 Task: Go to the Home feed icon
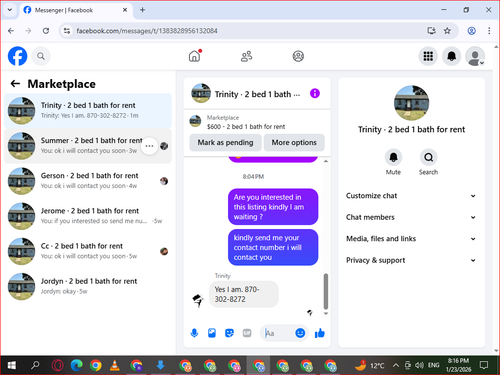[x=195, y=56]
